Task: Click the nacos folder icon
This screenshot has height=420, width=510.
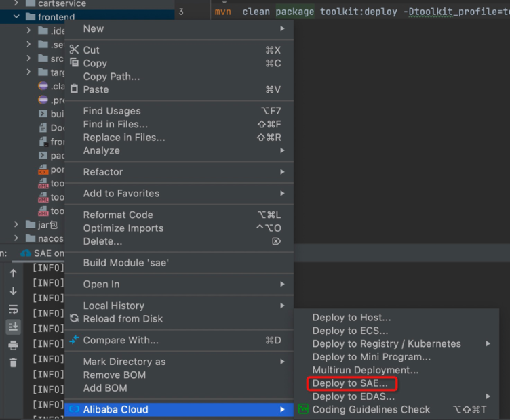Action: (31, 238)
